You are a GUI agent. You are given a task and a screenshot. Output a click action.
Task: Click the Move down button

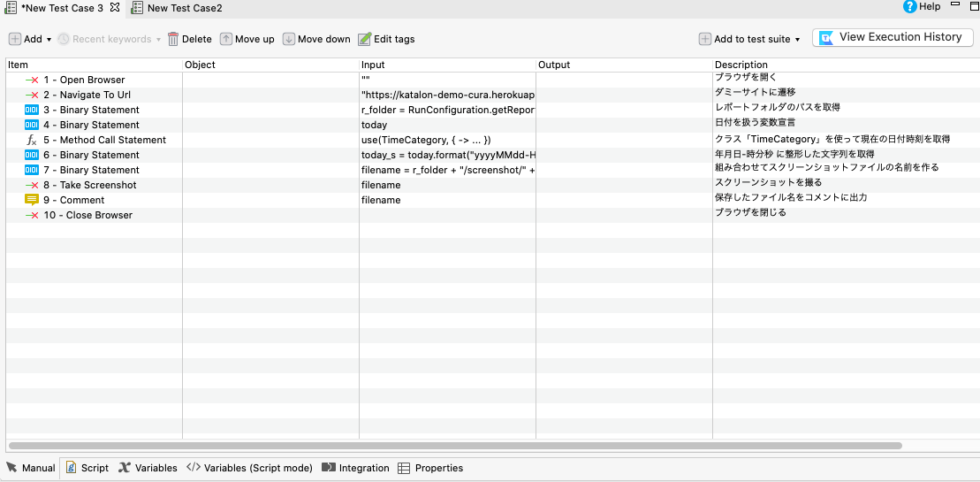point(316,39)
